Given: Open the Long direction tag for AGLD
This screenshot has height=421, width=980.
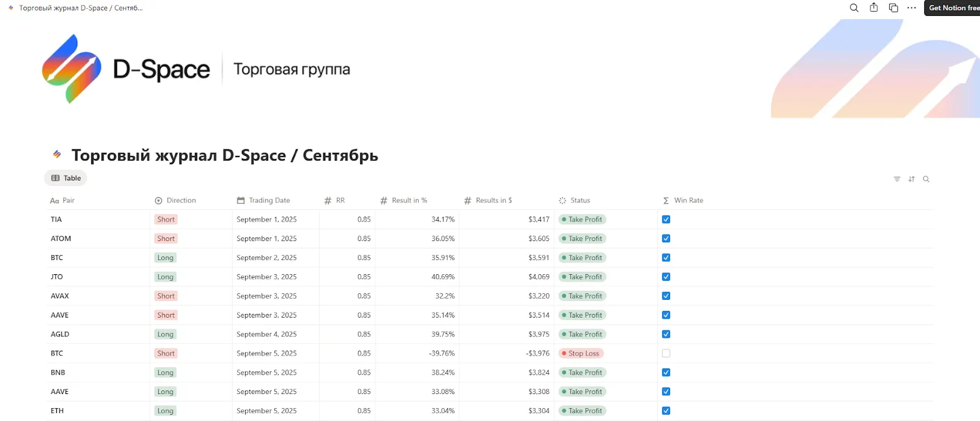Looking at the screenshot, I should [x=165, y=334].
